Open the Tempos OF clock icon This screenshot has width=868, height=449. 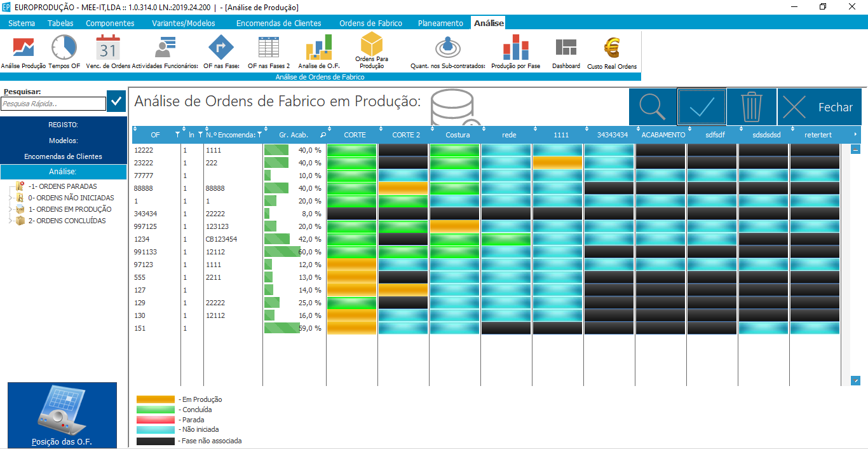pyautogui.click(x=64, y=48)
